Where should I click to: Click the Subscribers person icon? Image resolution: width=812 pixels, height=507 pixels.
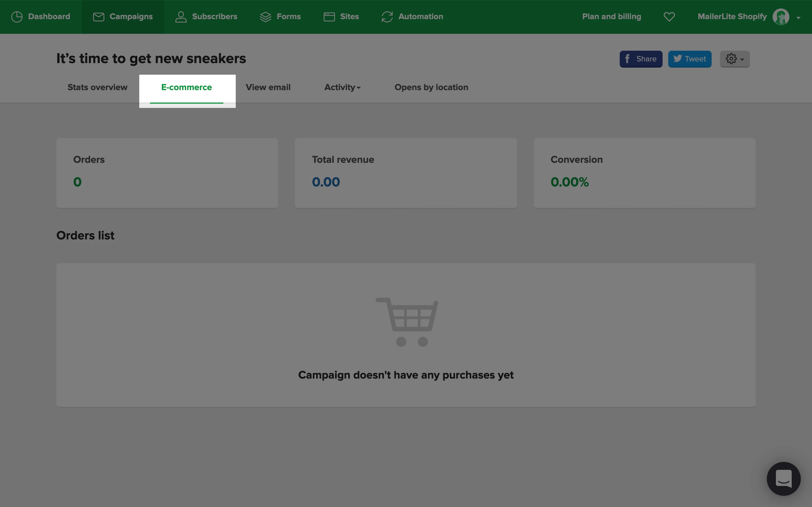click(x=181, y=17)
